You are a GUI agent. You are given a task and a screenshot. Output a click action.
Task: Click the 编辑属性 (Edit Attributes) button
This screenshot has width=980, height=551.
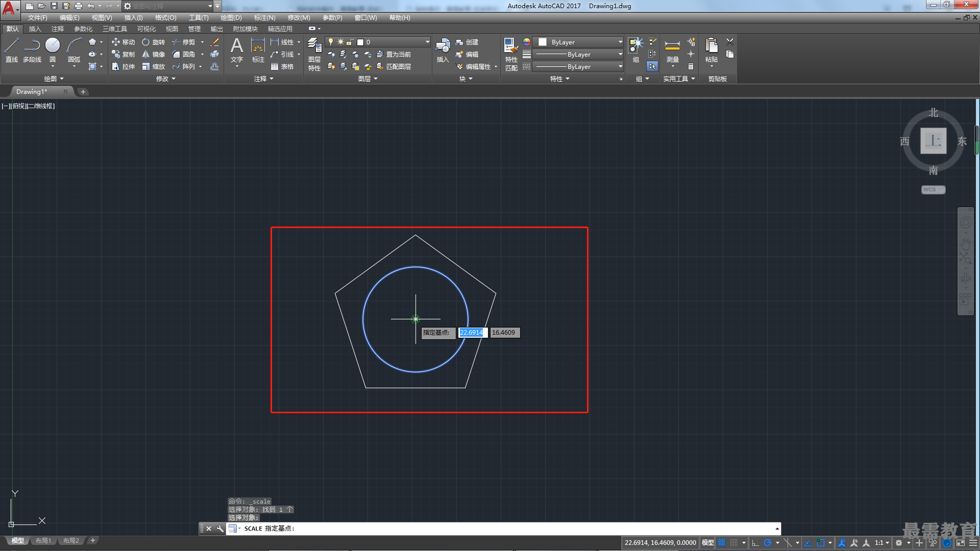point(473,66)
